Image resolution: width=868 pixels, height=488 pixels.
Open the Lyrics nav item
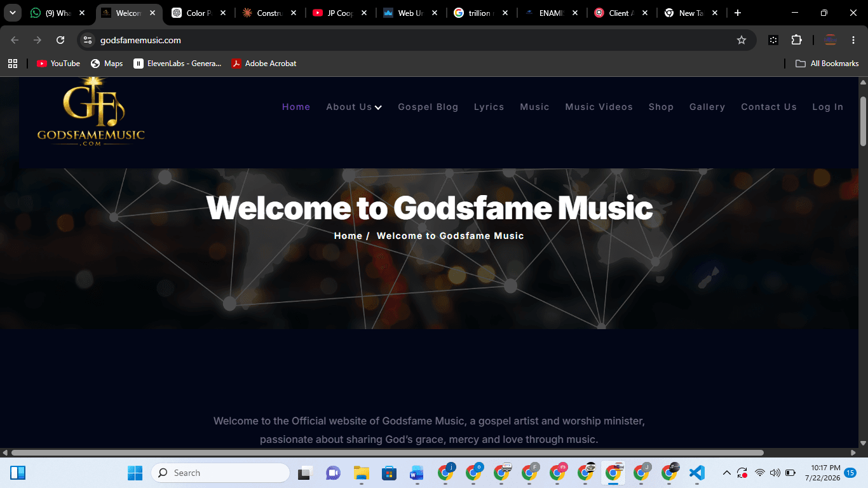click(x=489, y=107)
